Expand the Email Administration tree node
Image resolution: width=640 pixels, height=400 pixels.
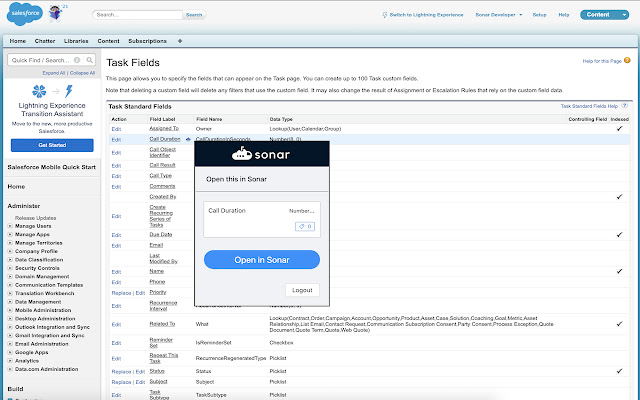coord(10,344)
